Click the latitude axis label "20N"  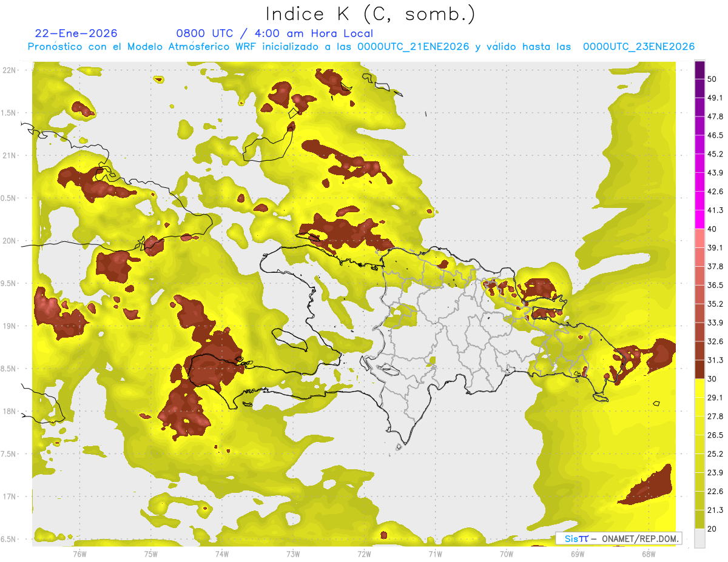(10, 241)
